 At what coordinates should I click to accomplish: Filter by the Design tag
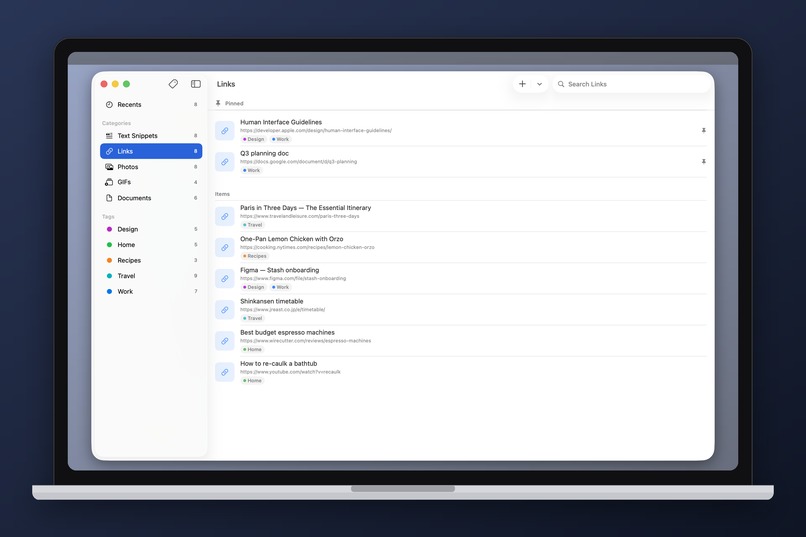[151, 229]
